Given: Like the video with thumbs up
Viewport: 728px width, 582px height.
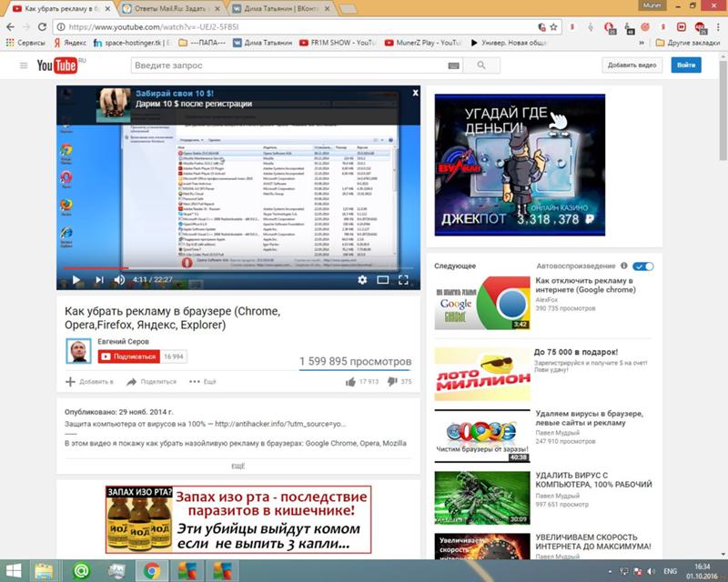Looking at the screenshot, I should 350,382.
